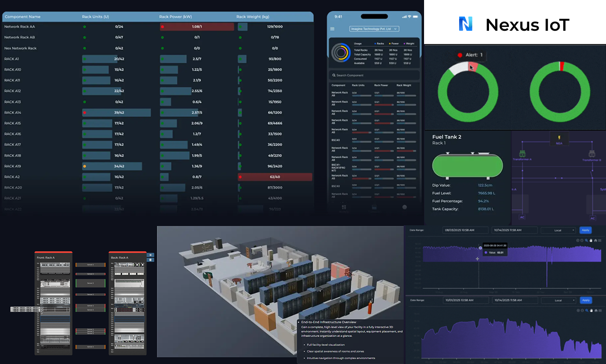This screenshot has height=364, width=606.
Task: Click the Dip Value reading 122.5cm
Action: [486, 185]
